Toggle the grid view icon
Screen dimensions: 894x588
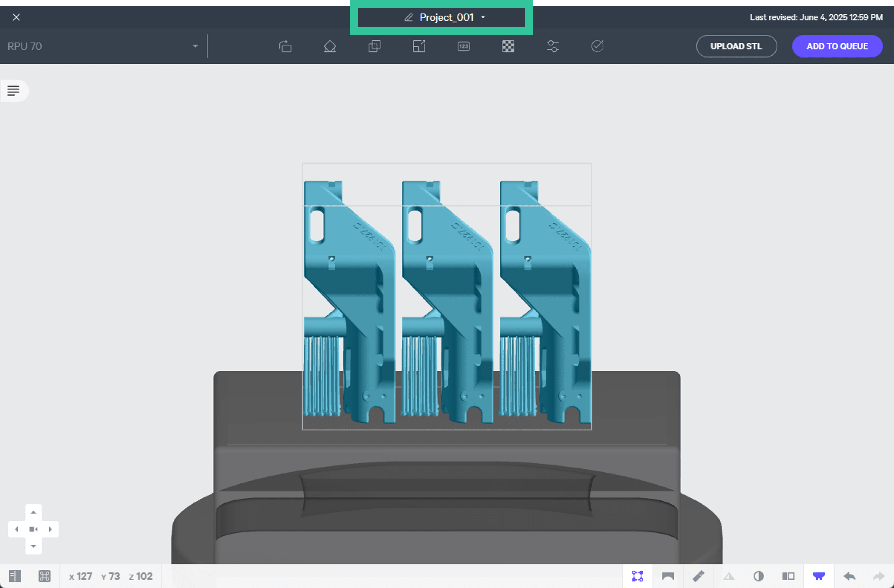(x=44, y=576)
